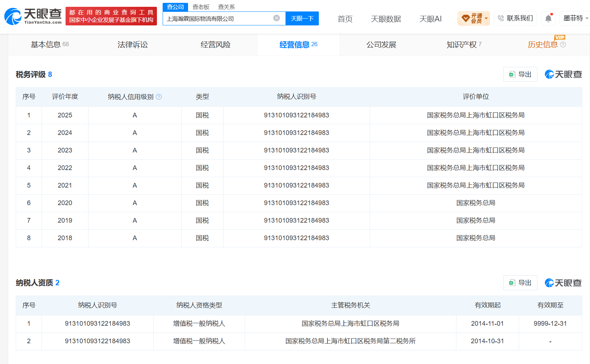Click the 评价年度 column header
This screenshot has width=590, height=364.
(65, 97)
